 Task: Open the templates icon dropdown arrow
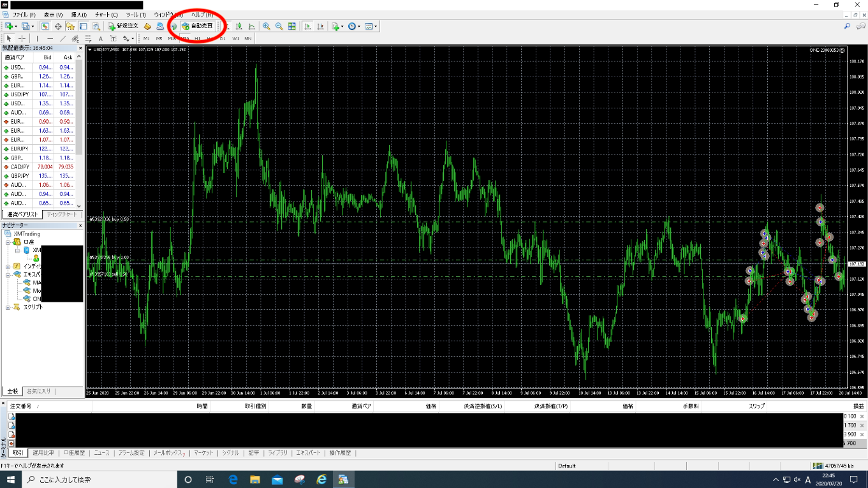pos(376,26)
